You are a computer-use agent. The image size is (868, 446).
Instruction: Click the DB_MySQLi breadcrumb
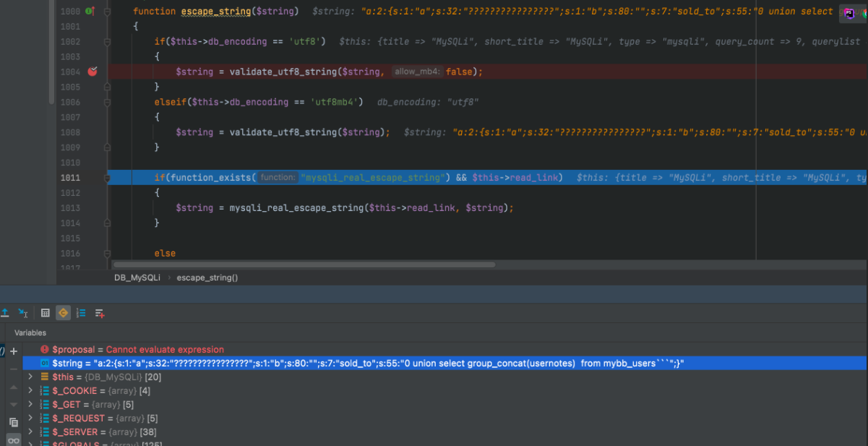137,278
